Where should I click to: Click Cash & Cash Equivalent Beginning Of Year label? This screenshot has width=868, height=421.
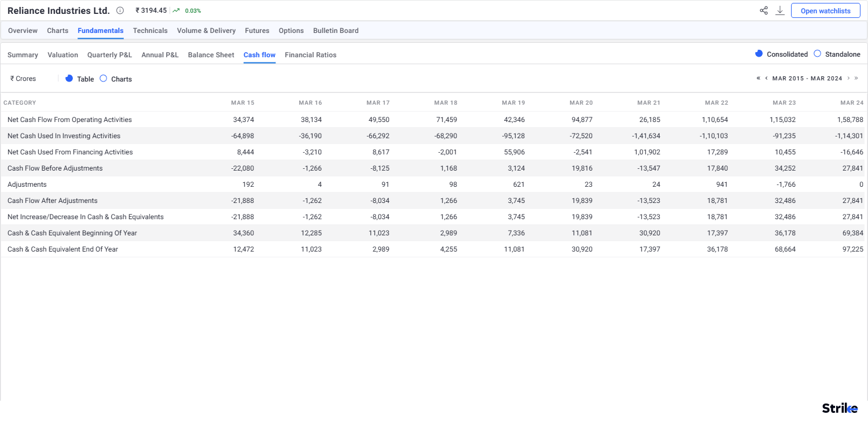(x=72, y=233)
